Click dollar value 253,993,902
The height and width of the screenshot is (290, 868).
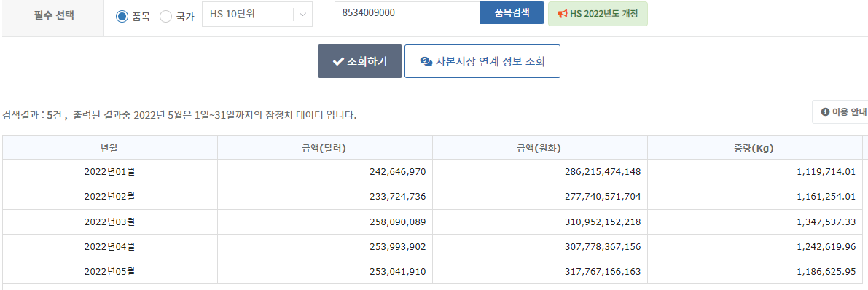click(397, 247)
